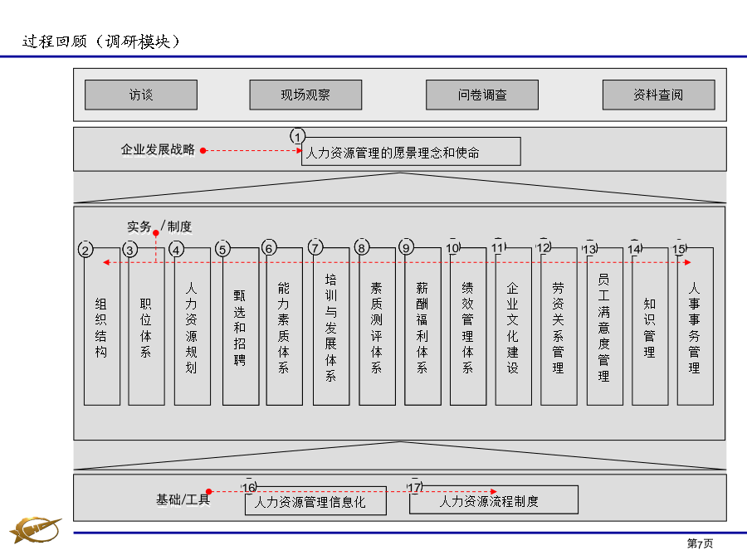This screenshot has width=747, height=560.
Task: Click the circled number 4 marker
Action: 176,250
